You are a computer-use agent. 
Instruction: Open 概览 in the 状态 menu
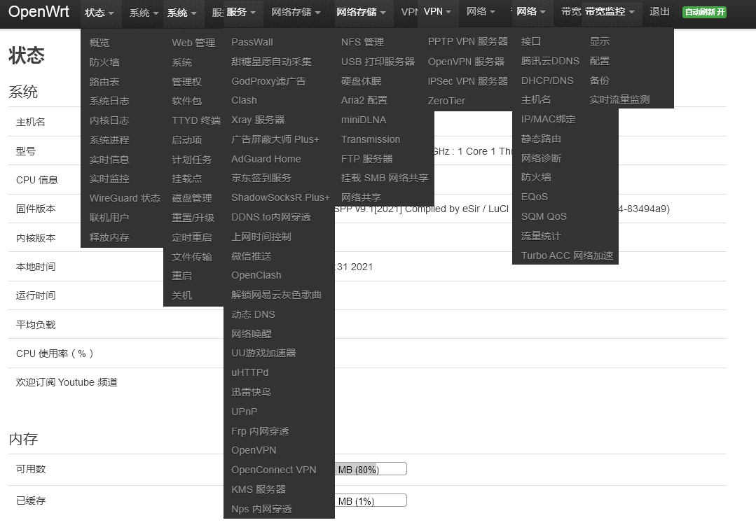pos(99,43)
